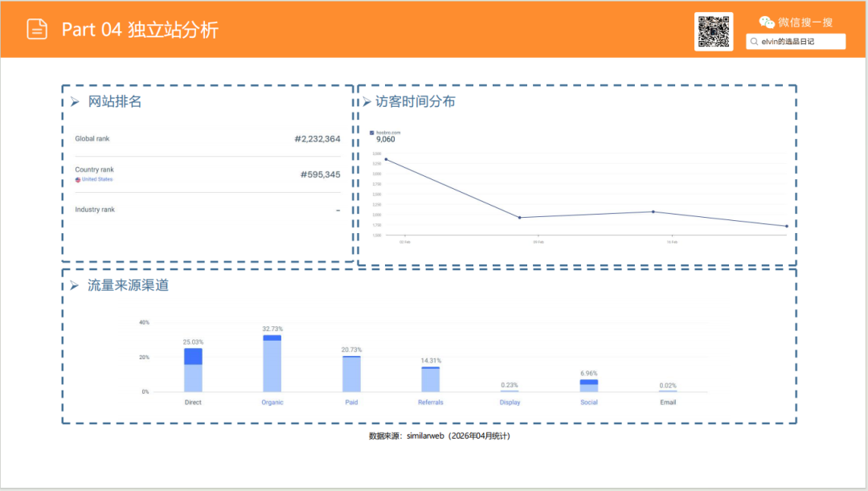Screen dimensions: 868x491
Task: Click the Global rank value #2,232,364
Action: point(319,138)
